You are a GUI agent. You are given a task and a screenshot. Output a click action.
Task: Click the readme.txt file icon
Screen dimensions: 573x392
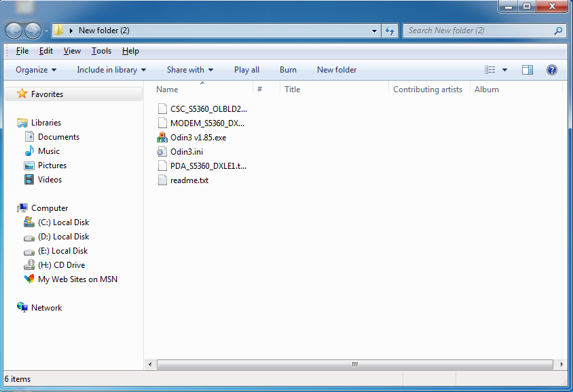point(162,180)
